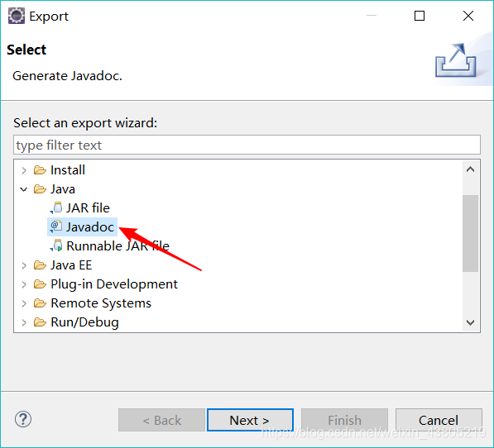Screen dimensions: 494x448
Task: Click the disabled < Back button
Action: (x=161, y=420)
